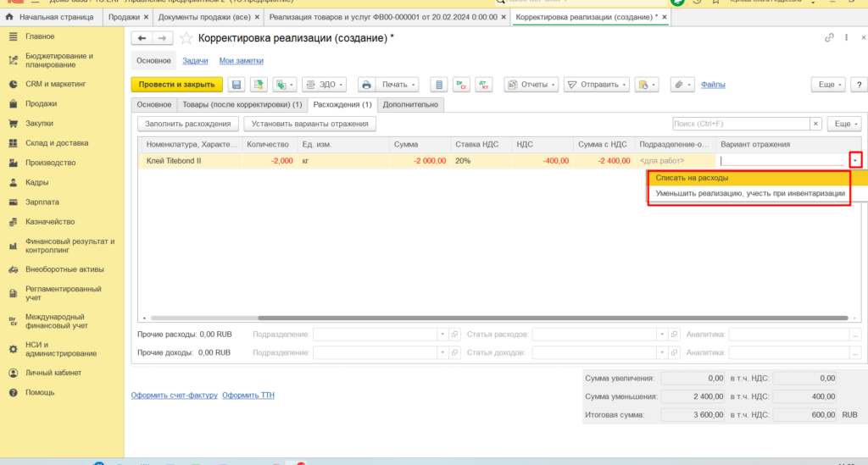The height and width of the screenshot is (465, 868).
Task: Open the Файлы link
Action: click(713, 85)
